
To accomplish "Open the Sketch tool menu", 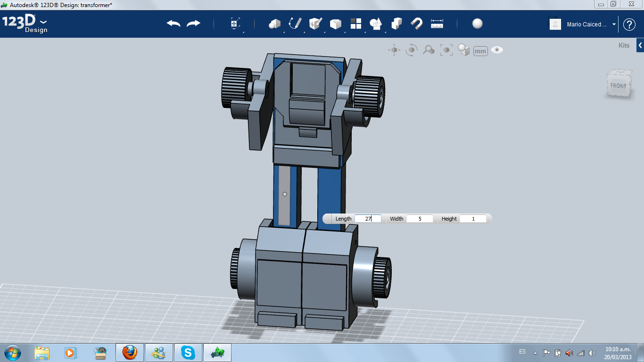I will pos(295,24).
